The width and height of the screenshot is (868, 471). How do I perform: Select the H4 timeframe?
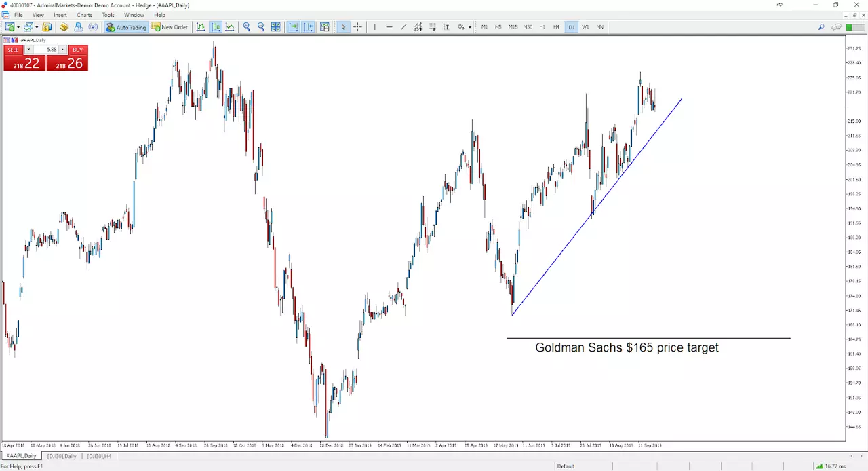(556, 27)
